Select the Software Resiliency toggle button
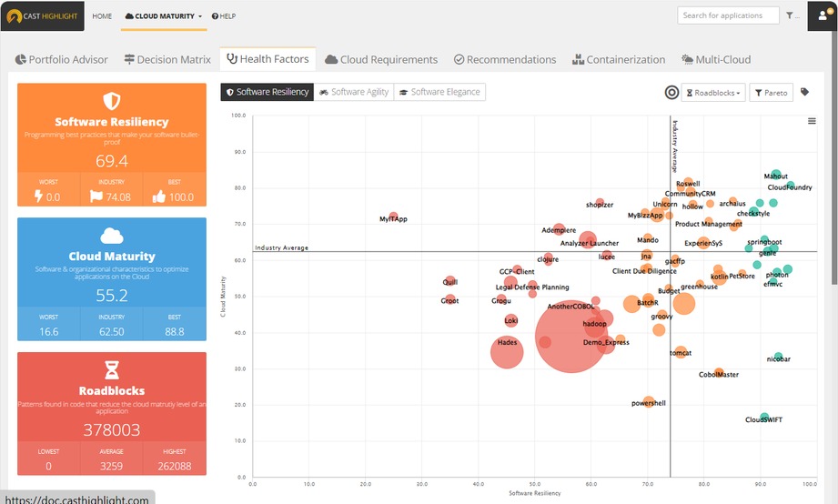This screenshot has width=838, height=504. (268, 92)
